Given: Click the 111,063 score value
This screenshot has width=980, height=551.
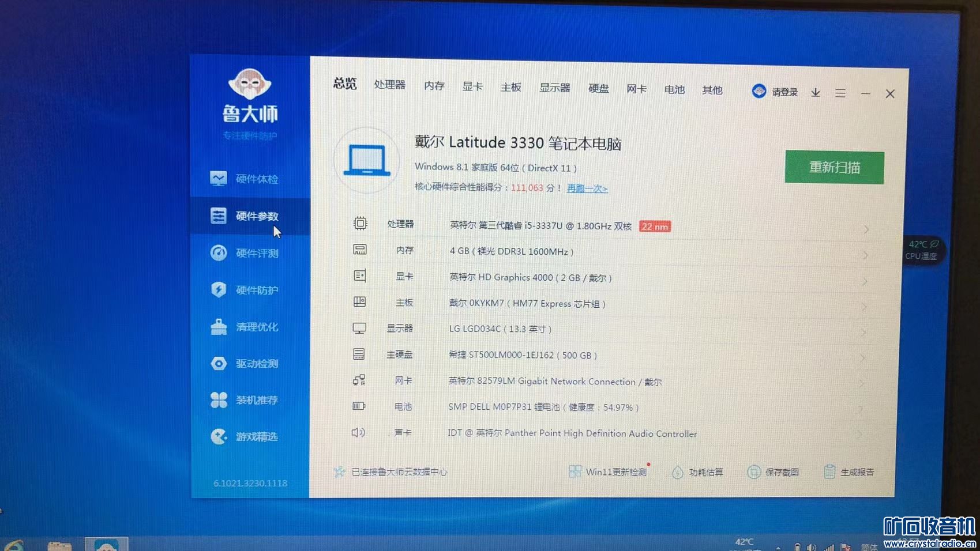Looking at the screenshot, I should click(x=527, y=188).
